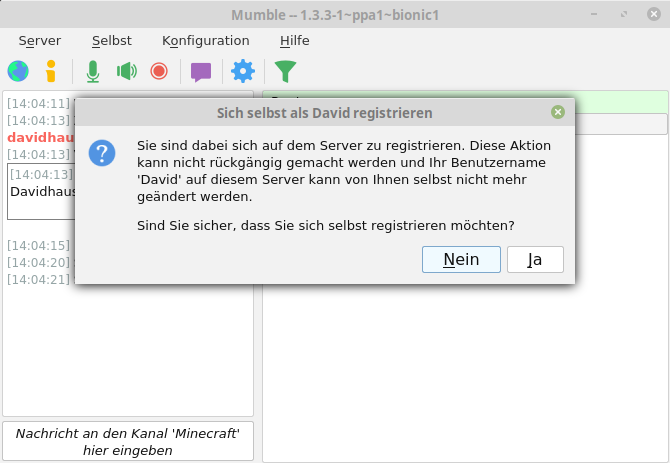The image size is (670, 463).
Task: Click the globe connect-to-server icon
Action: [x=18, y=71]
